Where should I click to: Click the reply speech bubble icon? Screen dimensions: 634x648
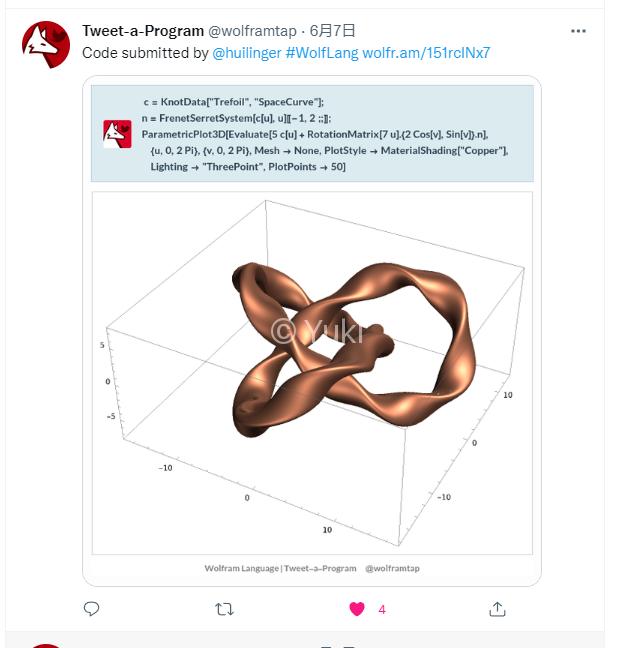91,608
